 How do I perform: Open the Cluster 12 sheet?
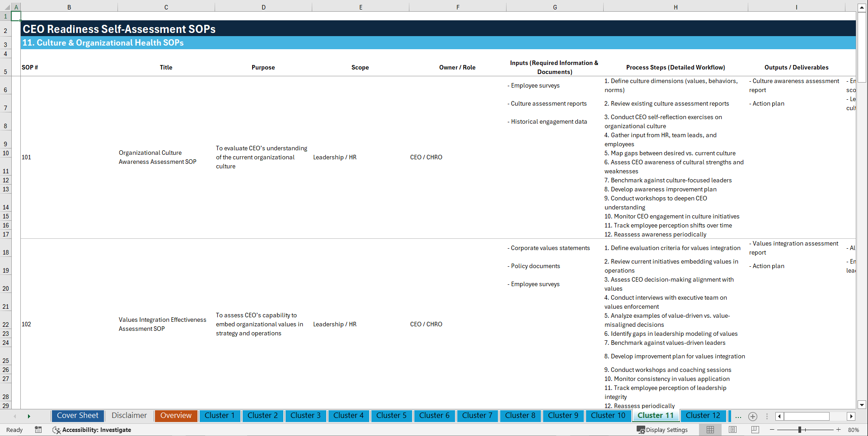(x=703, y=416)
